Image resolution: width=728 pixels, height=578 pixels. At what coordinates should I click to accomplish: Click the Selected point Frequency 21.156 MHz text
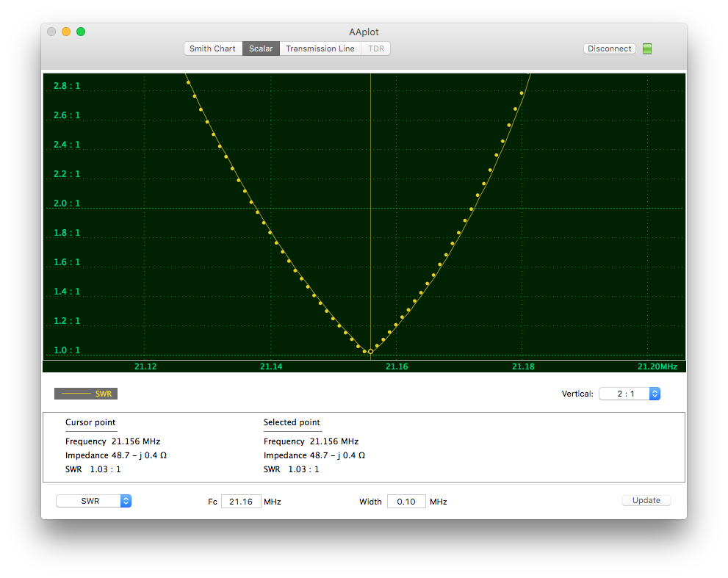tap(311, 441)
